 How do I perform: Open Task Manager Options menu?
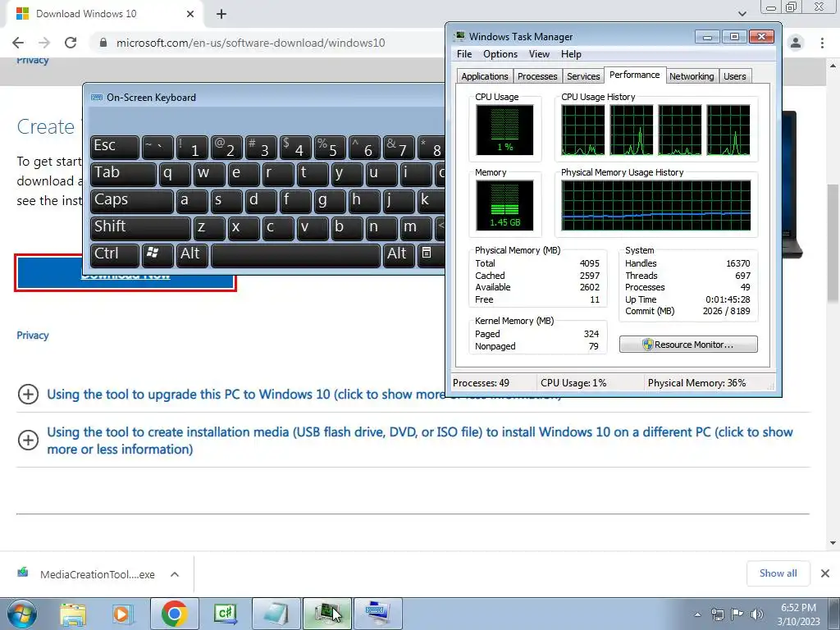(x=500, y=54)
